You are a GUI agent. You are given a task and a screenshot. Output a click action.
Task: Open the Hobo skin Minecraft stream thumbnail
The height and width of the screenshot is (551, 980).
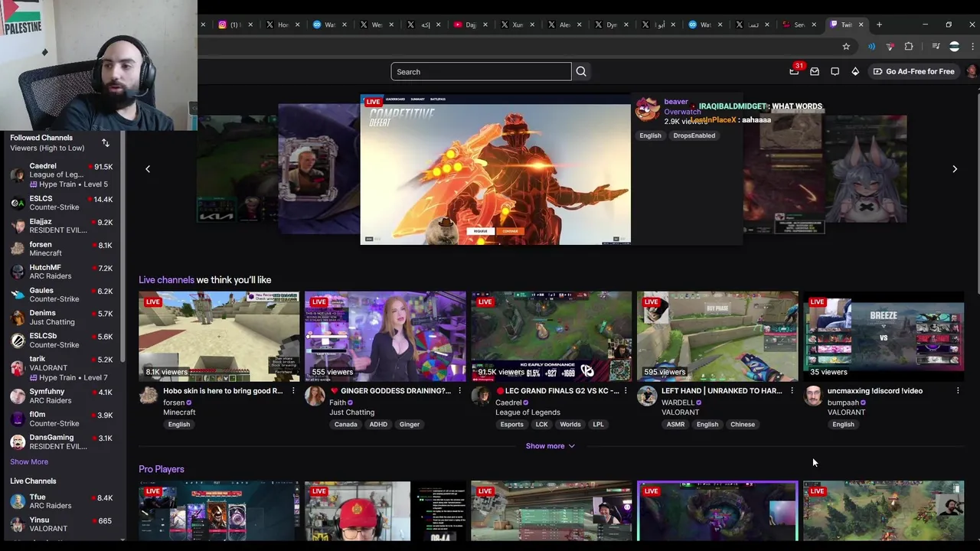[x=219, y=336]
